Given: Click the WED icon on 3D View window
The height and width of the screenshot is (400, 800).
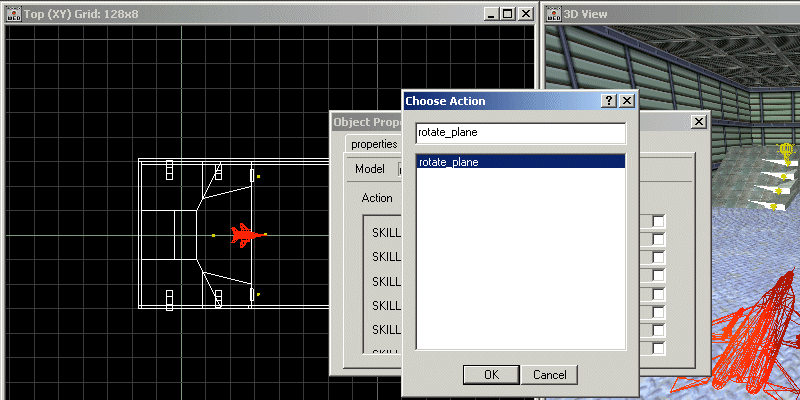Looking at the screenshot, I should tap(552, 14).
